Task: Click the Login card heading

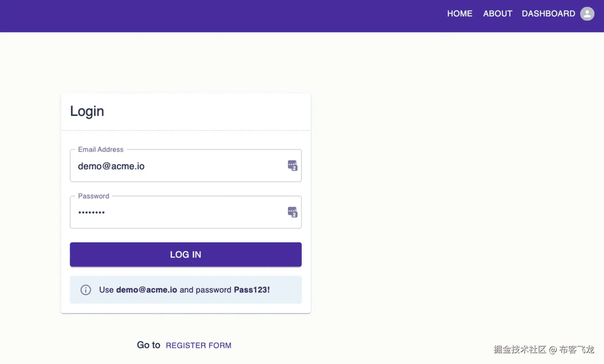Action: pyautogui.click(x=87, y=111)
